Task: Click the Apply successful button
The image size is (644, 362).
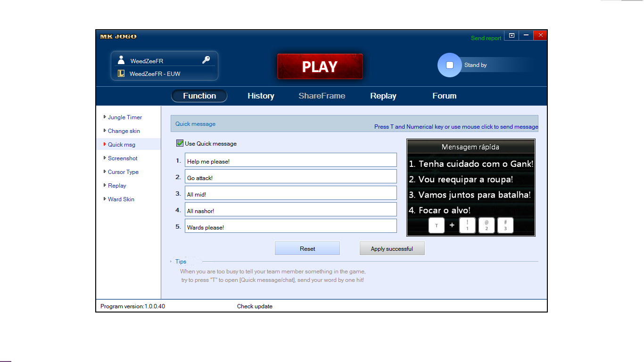Action: (x=392, y=248)
